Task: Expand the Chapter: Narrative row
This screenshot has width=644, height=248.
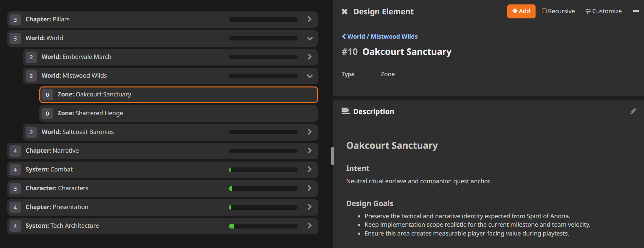Action: [310, 151]
